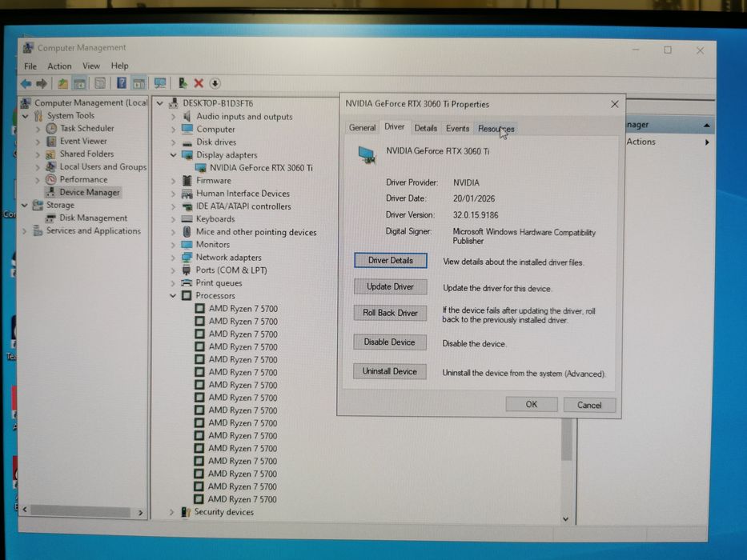This screenshot has width=747, height=560.
Task: Click the red X Uninstall device icon
Action: pos(199,83)
